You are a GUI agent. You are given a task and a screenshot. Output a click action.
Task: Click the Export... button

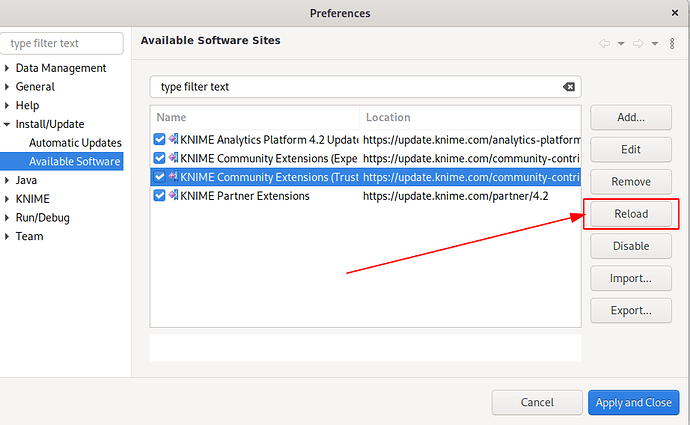click(x=631, y=311)
